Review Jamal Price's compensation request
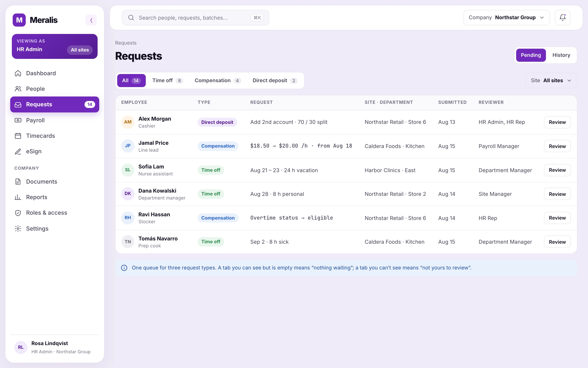The image size is (588, 368). (557, 146)
